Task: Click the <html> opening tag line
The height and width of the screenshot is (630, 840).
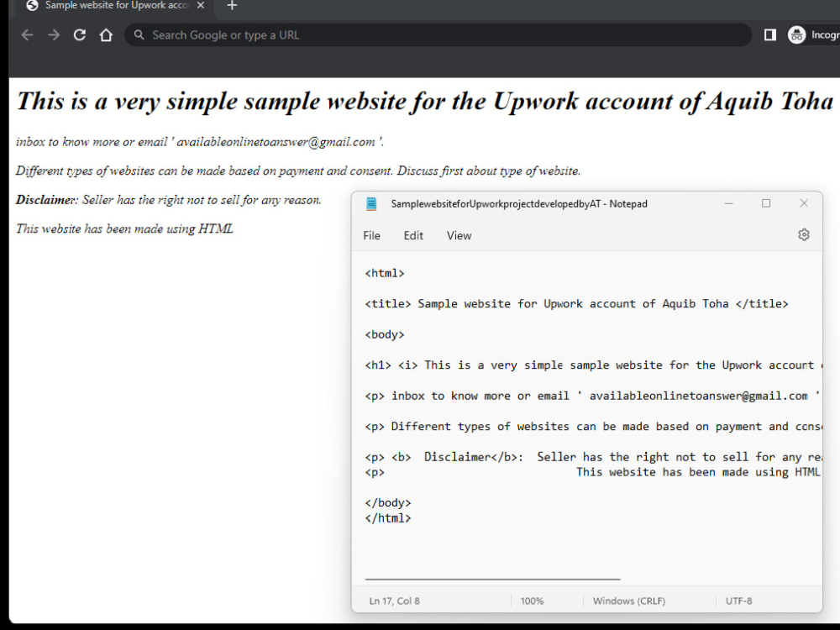Action: coord(385,273)
